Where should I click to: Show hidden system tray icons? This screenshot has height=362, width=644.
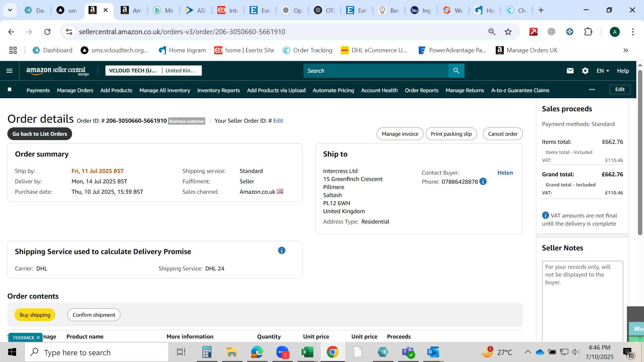[x=528, y=352]
